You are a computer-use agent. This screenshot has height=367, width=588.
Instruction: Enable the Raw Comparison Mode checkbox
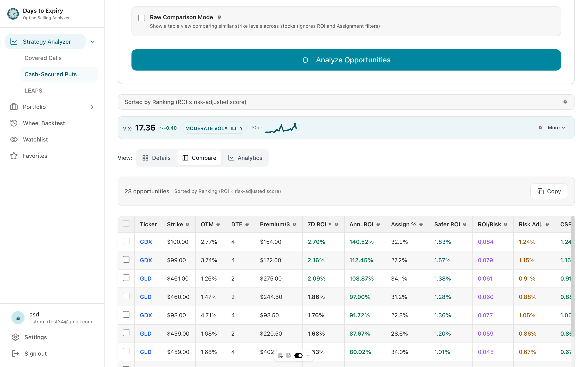click(x=142, y=18)
